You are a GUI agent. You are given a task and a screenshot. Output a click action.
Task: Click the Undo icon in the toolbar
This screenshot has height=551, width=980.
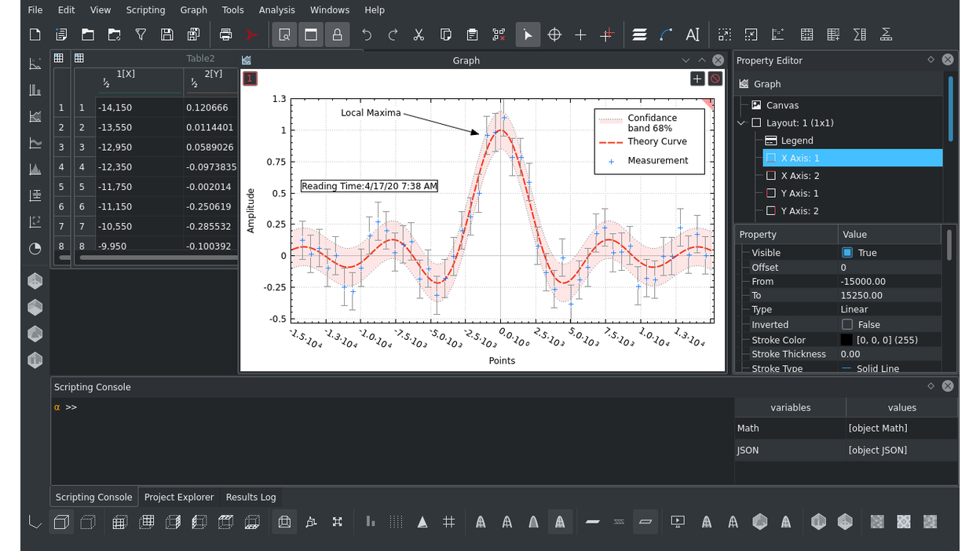pos(366,35)
